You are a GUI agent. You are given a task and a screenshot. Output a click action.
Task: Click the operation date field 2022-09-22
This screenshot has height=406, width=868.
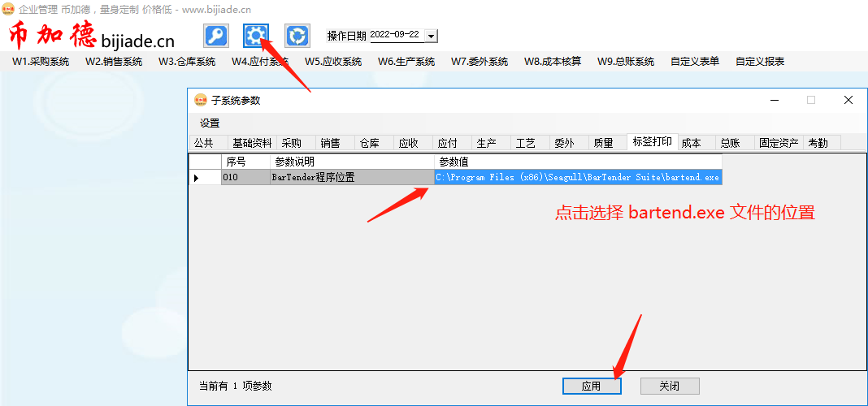point(397,36)
